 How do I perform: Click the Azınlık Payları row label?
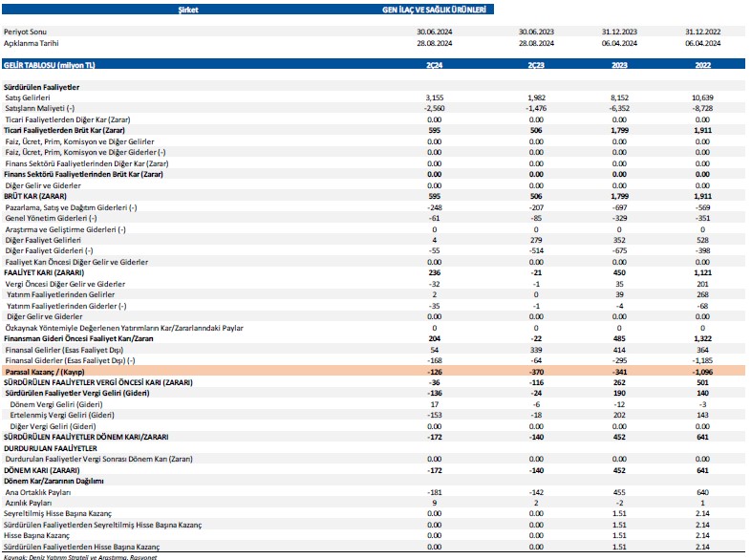pos(29,503)
